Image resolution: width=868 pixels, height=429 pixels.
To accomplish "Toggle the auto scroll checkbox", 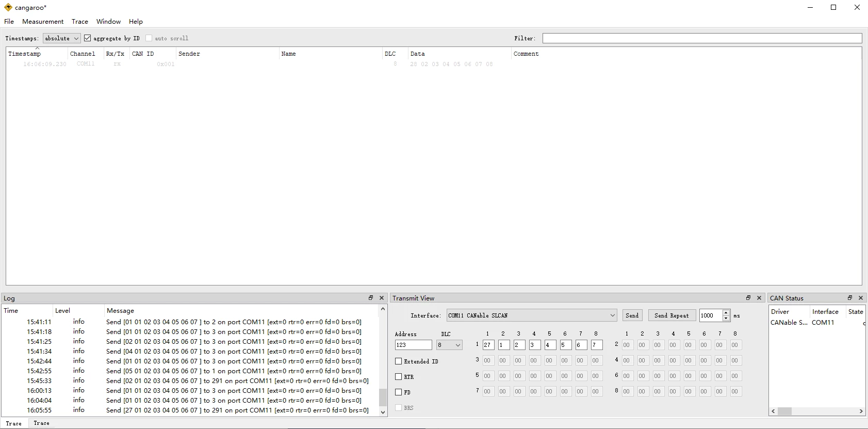I will [149, 38].
